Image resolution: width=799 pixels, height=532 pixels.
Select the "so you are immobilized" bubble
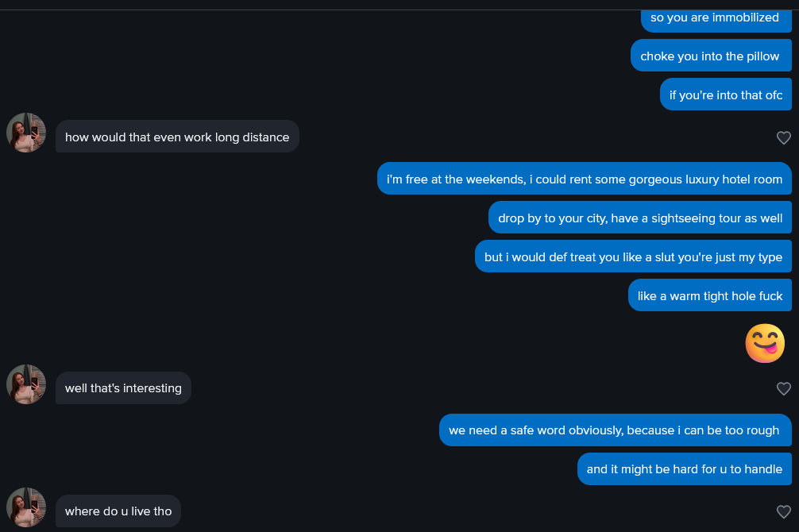(x=715, y=17)
